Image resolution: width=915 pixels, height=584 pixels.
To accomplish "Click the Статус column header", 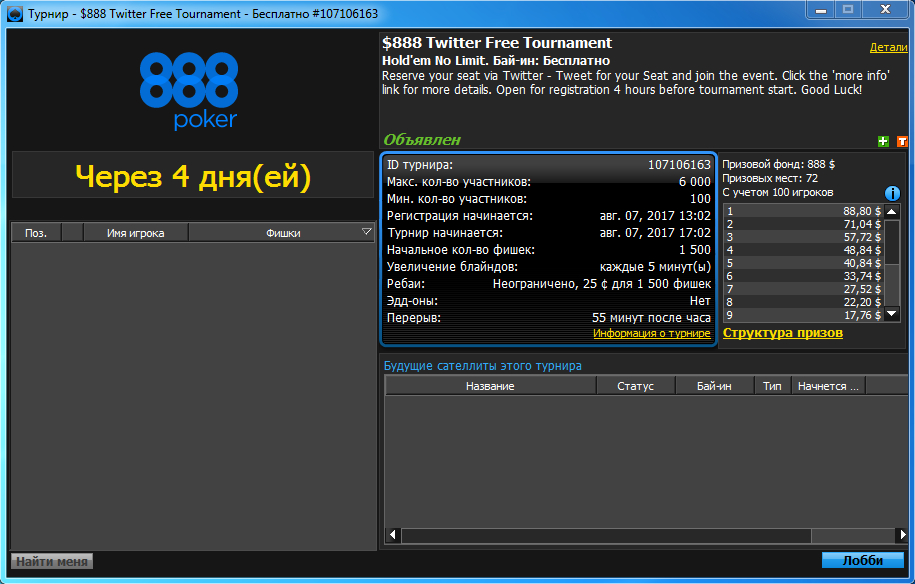I will (x=635, y=386).
